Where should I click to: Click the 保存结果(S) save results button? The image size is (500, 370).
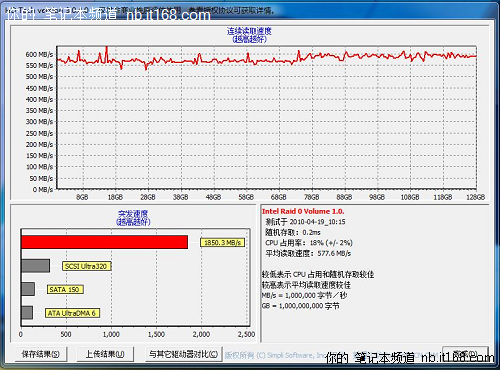pos(41,354)
